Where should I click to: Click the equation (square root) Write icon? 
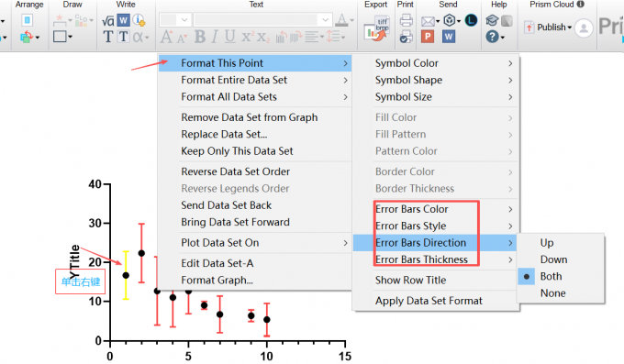pyautogui.click(x=108, y=20)
